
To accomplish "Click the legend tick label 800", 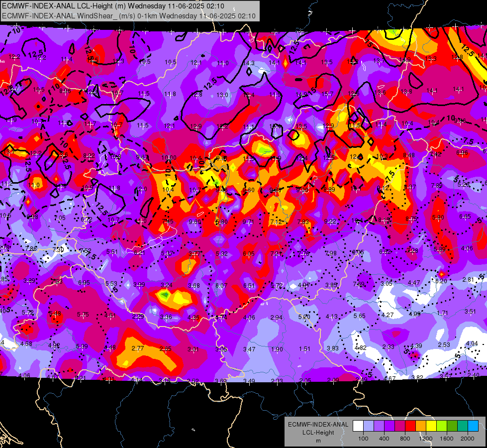I will click(405, 439).
